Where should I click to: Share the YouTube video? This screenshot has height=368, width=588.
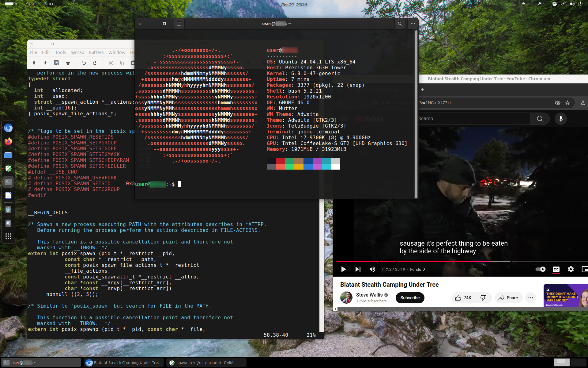click(508, 298)
